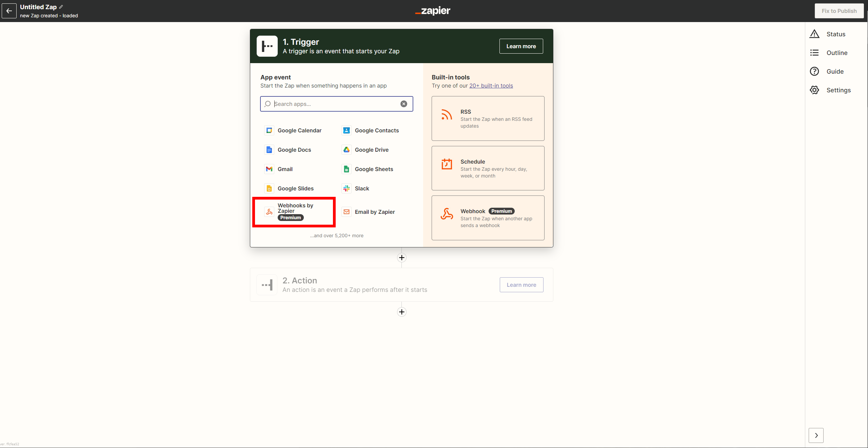Screen dimensions: 868x448
Task: Click Learn more in the Trigger header
Action: click(521, 46)
